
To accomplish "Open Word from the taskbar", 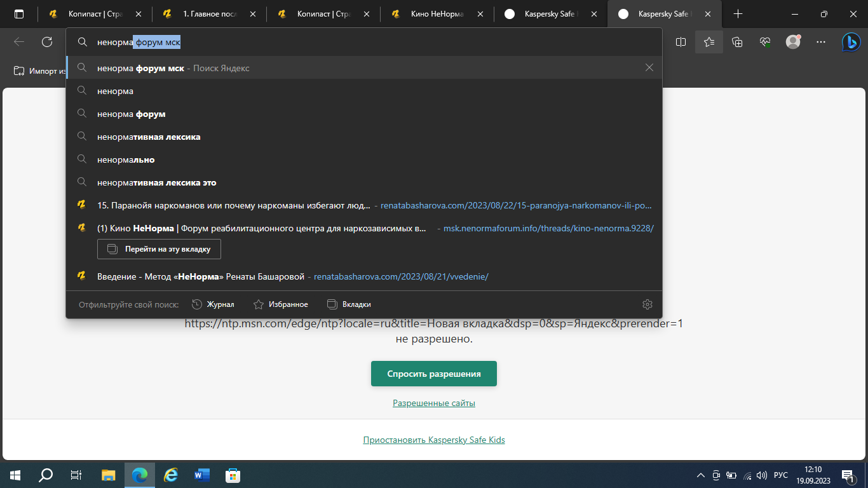I will pos(201,475).
